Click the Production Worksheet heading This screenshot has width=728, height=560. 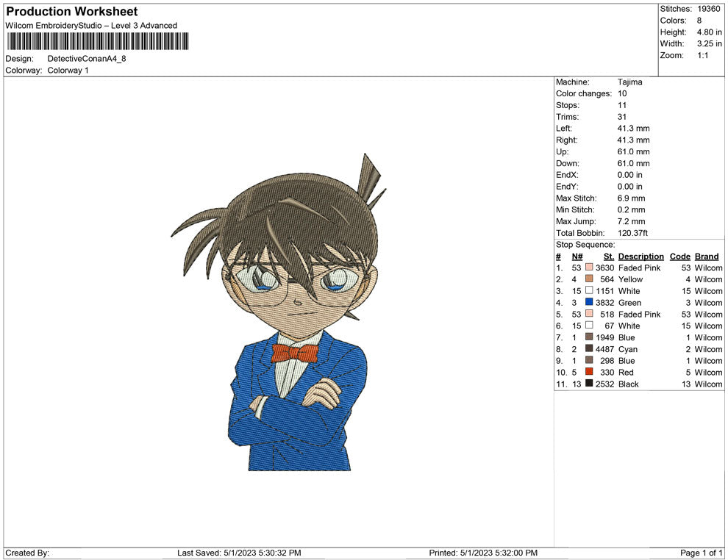(72, 12)
